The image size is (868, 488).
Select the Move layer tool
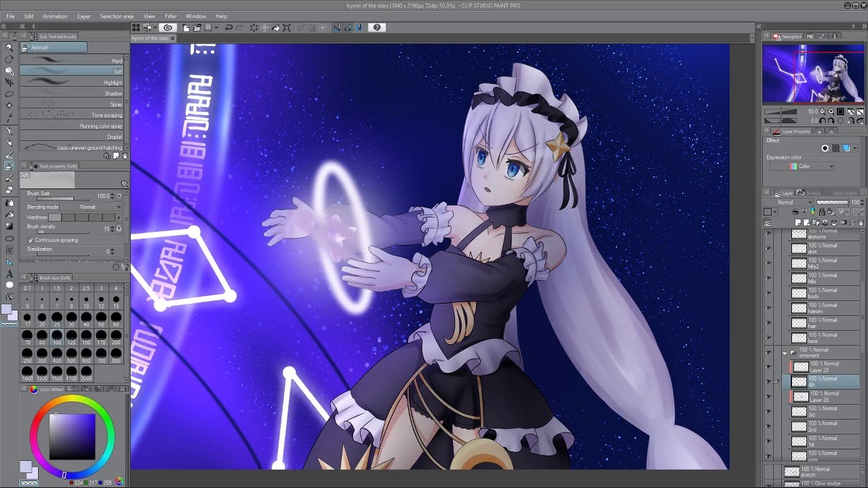click(9, 81)
